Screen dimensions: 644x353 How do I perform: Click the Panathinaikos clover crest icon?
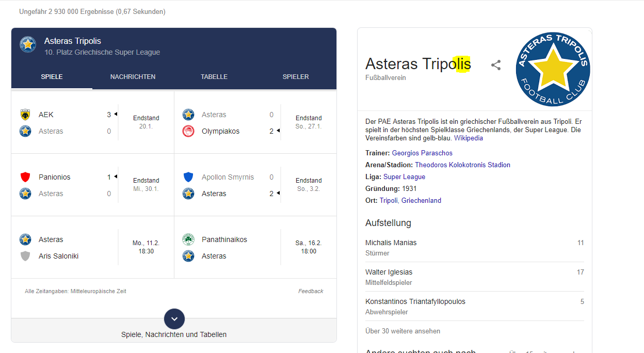188,239
